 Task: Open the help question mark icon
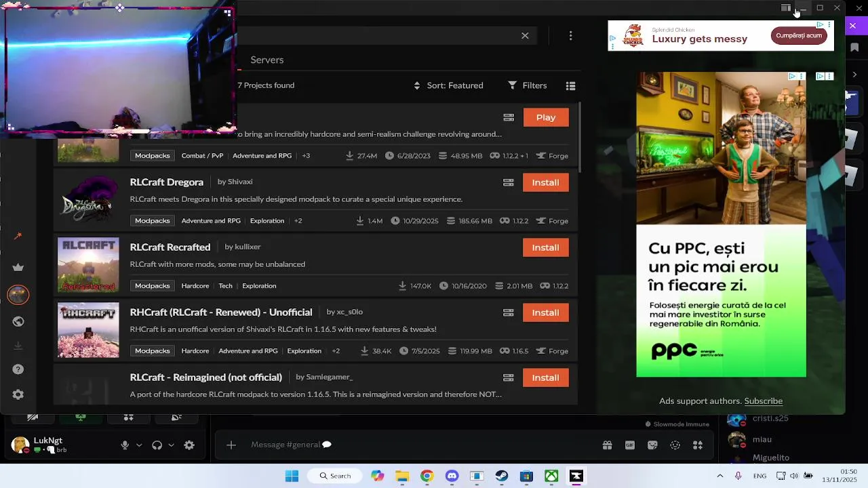[x=18, y=369]
